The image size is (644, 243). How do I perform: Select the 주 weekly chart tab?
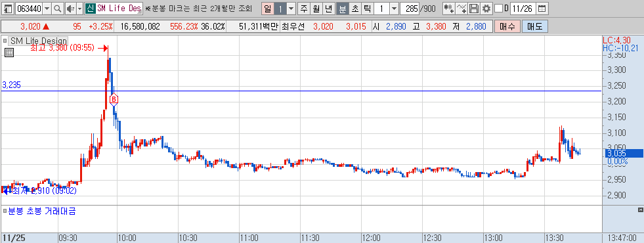tap(303, 9)
